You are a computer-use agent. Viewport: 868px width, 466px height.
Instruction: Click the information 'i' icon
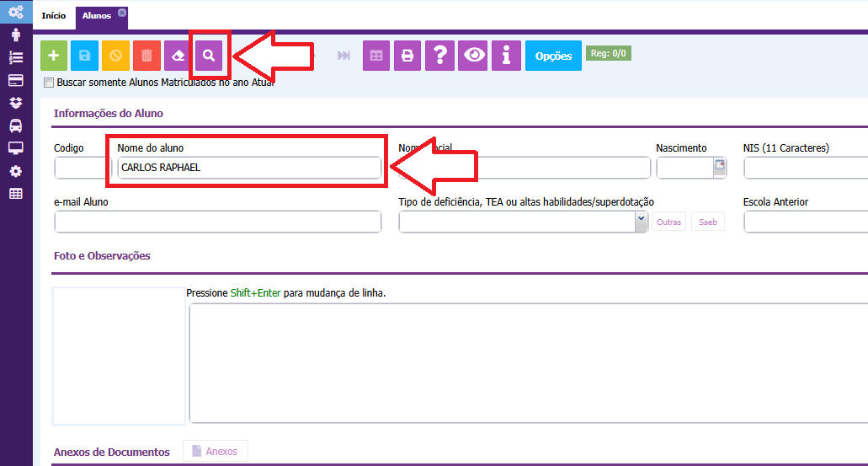506,56
